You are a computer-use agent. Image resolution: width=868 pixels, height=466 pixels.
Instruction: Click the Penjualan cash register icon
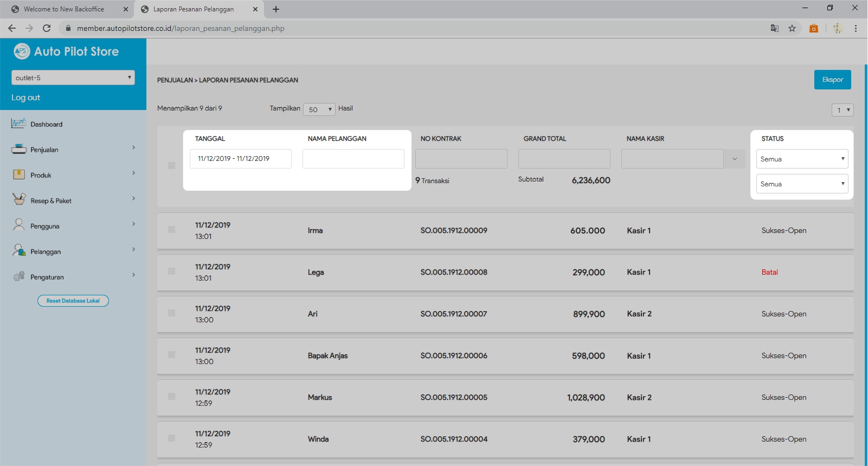(18, 149)
